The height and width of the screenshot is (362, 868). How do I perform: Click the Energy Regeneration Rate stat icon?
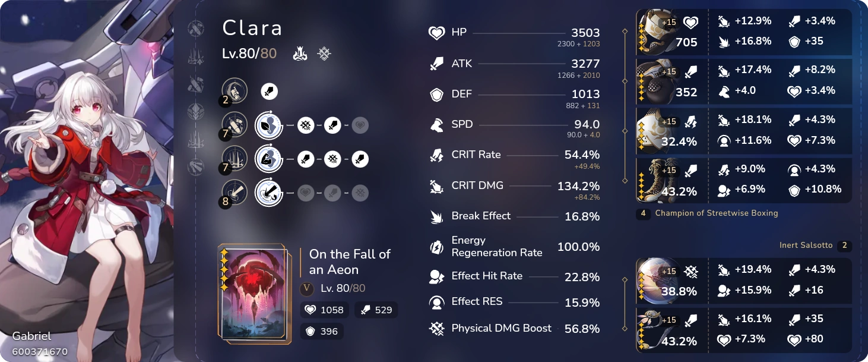click(x=435, y=246)
